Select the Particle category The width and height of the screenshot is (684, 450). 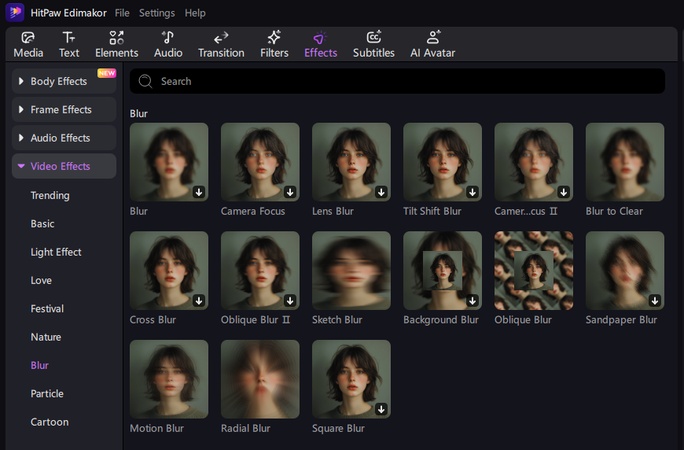click(47, 394)
